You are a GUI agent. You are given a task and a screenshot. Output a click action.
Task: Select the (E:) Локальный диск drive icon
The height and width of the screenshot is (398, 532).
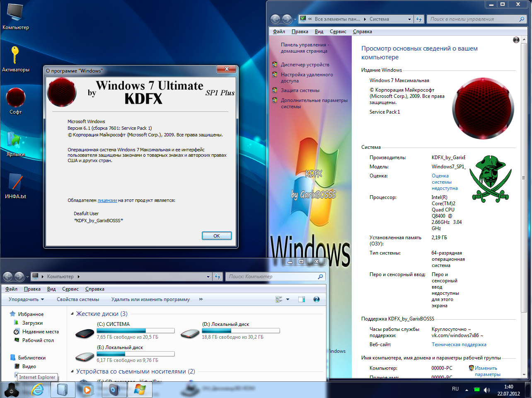coord(85,356)
